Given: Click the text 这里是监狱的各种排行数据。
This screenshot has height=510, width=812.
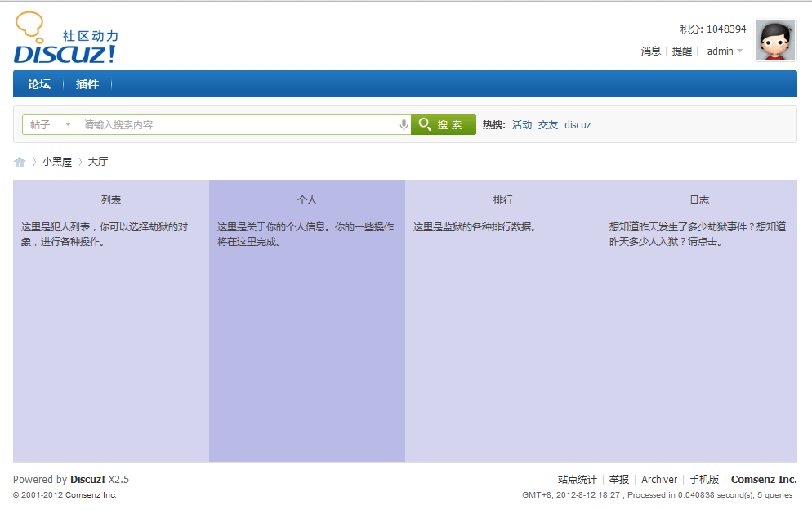Looking at the screenshot, I should (x=474, y=227).
